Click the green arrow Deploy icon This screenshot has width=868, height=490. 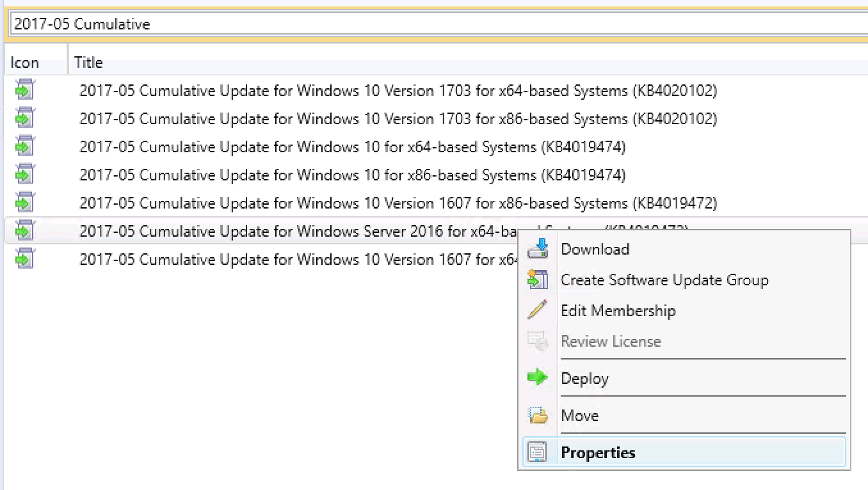point(538,378)
